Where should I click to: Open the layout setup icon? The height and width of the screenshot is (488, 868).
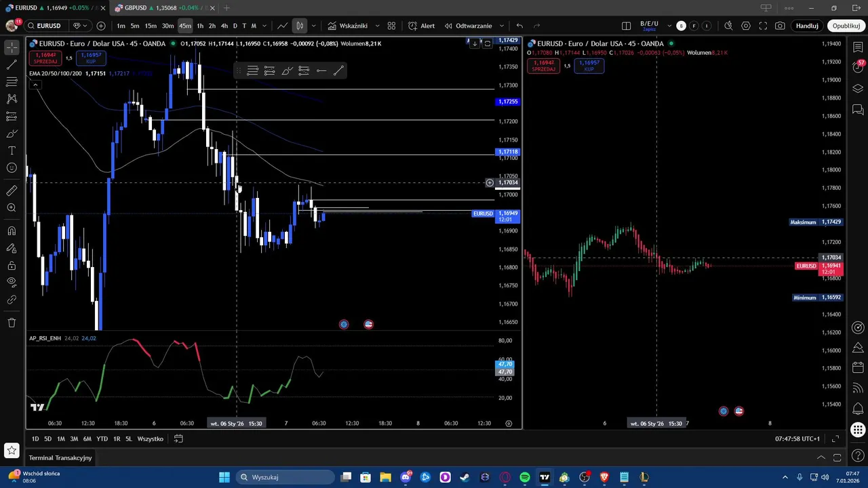pyautogui.click(x=627, y=26)
